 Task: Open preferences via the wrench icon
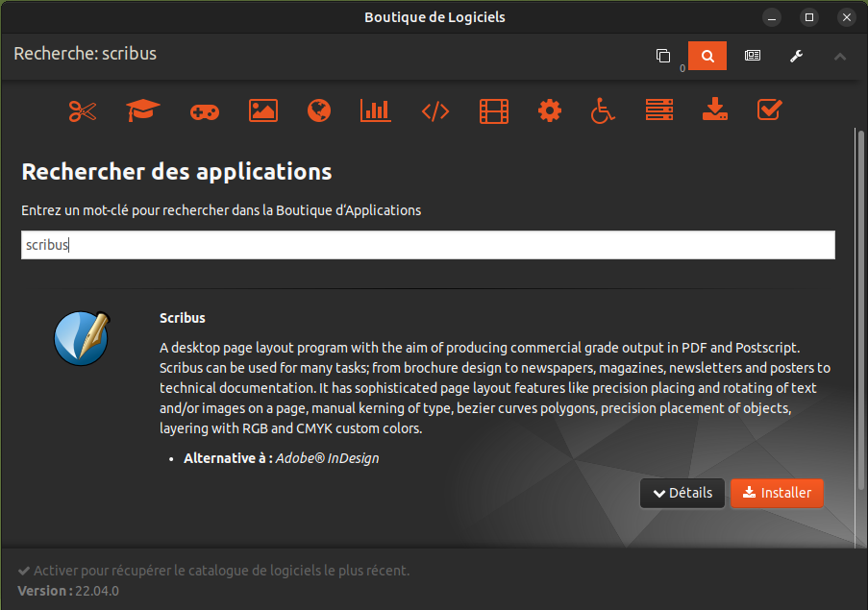tap(796, 56)
